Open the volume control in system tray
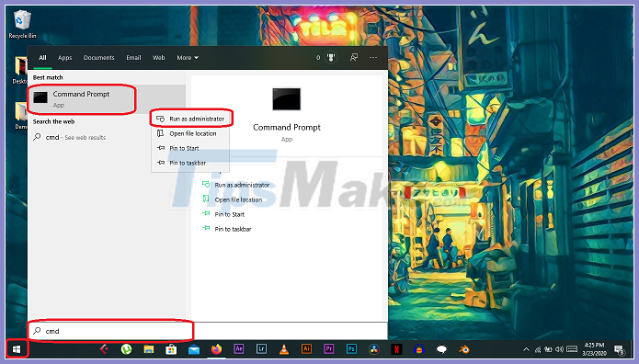 (x=559, y=349)
